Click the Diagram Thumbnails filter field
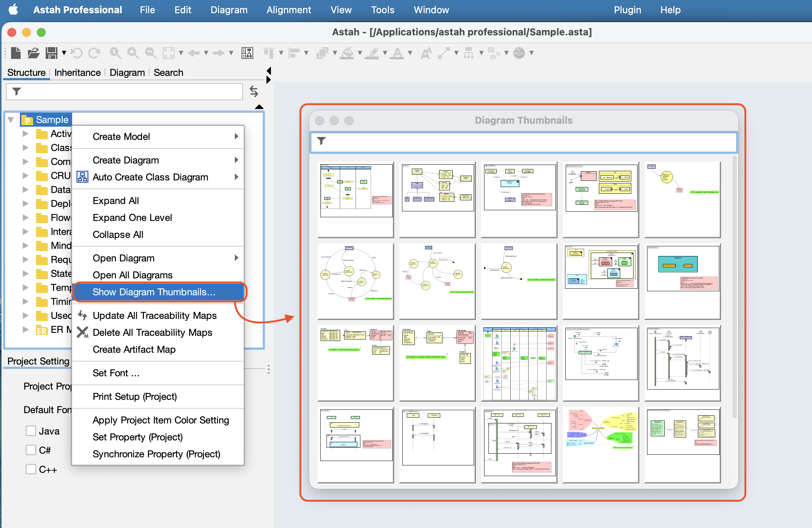812x528 pixels. (523, 142)
